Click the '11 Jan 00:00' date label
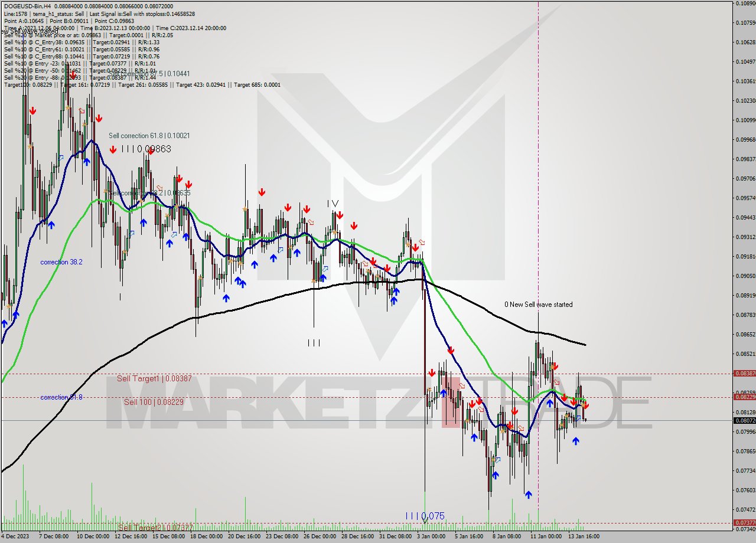 click(x=545, y=537)
